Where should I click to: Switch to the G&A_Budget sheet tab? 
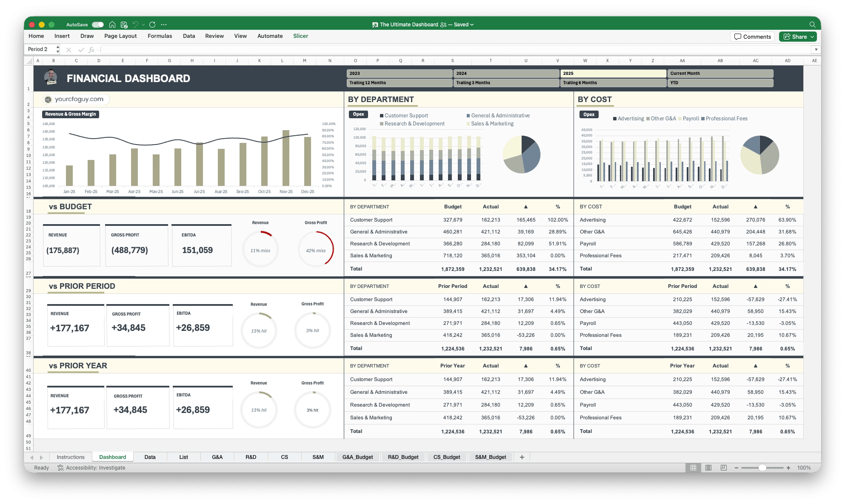(x=358, y=457)
